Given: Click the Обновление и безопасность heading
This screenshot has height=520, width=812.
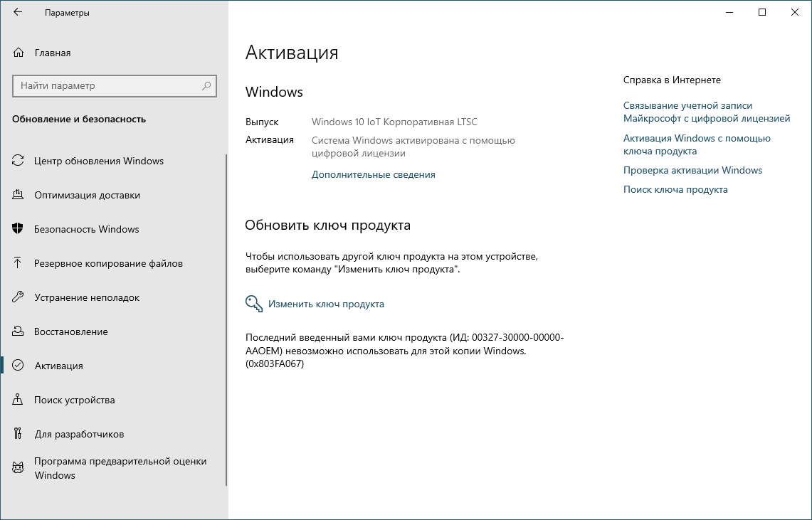Looking at the screenshot, I should (x=79, y=119).
